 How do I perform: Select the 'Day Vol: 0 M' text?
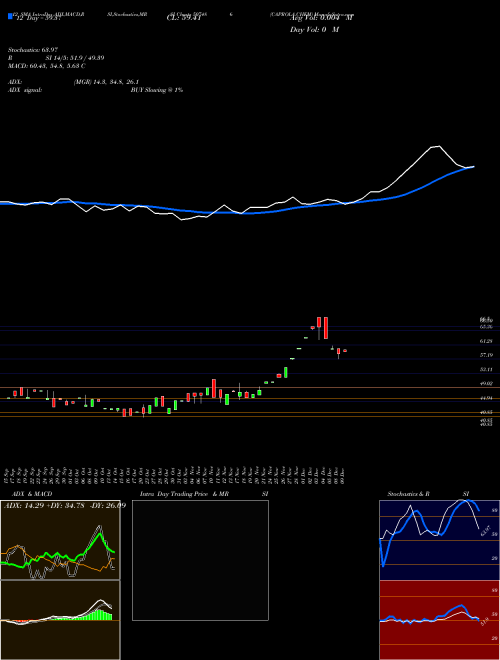(x=314, y=30)
